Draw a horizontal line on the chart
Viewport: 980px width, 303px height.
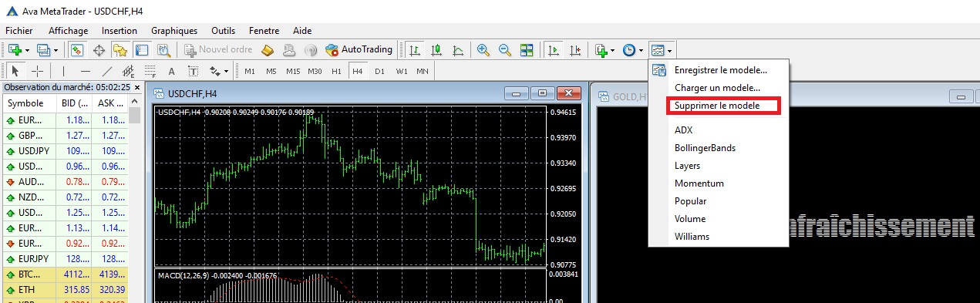pyautogui.click(x=86, y=72)
